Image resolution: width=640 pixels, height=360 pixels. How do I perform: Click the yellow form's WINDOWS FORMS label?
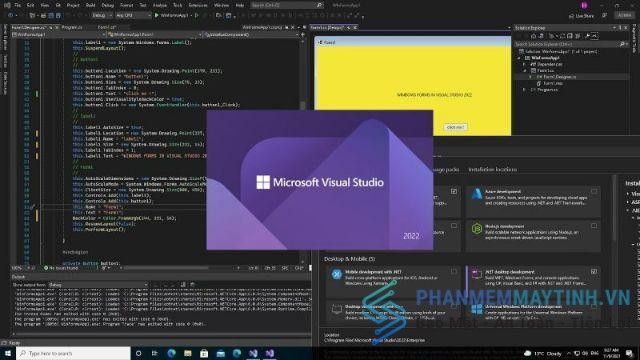434,95
